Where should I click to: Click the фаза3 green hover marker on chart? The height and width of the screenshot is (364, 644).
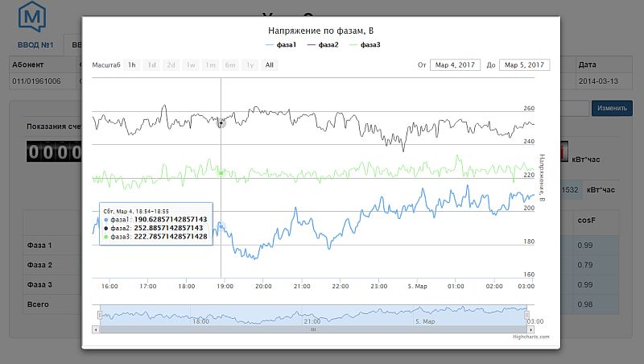click(x=221, y=172)
